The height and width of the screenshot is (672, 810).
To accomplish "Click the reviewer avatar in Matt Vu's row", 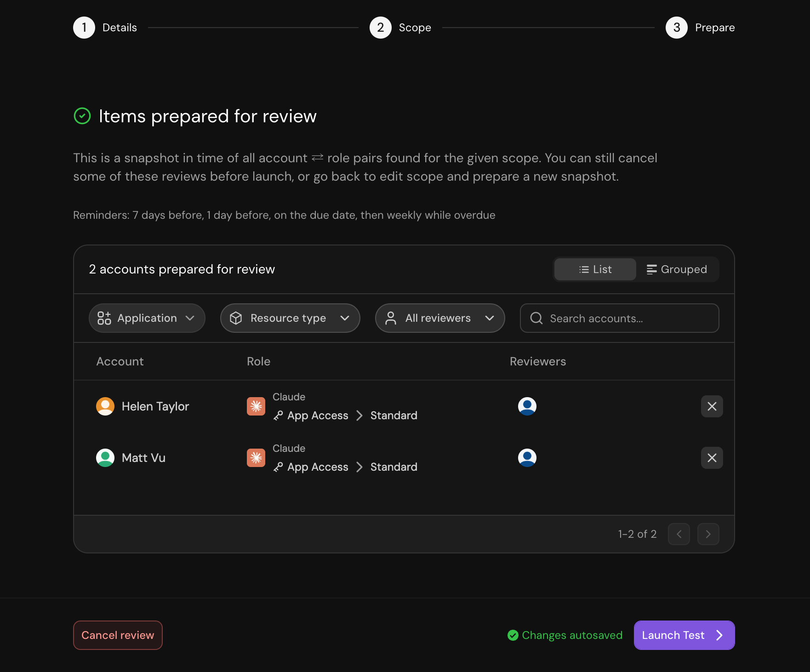I will [527, 458].
